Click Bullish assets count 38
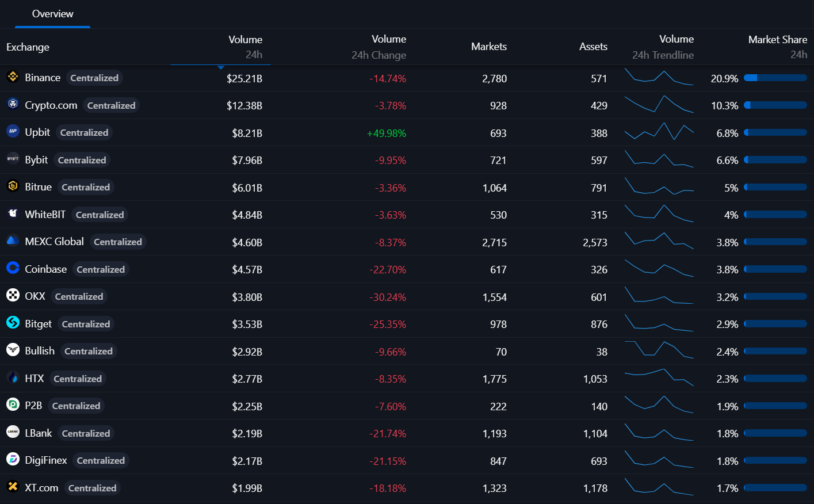The image size is (814, 504). click(602, 352)
